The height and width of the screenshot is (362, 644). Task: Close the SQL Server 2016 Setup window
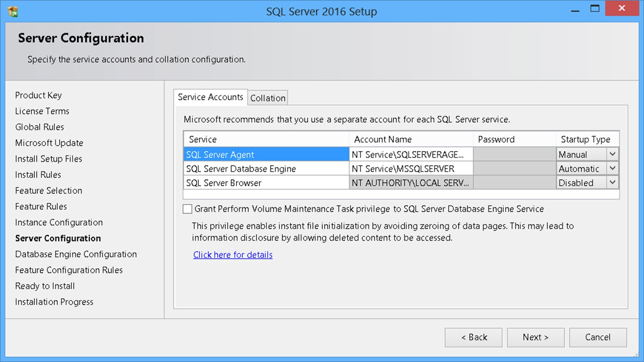pos(622,8)
